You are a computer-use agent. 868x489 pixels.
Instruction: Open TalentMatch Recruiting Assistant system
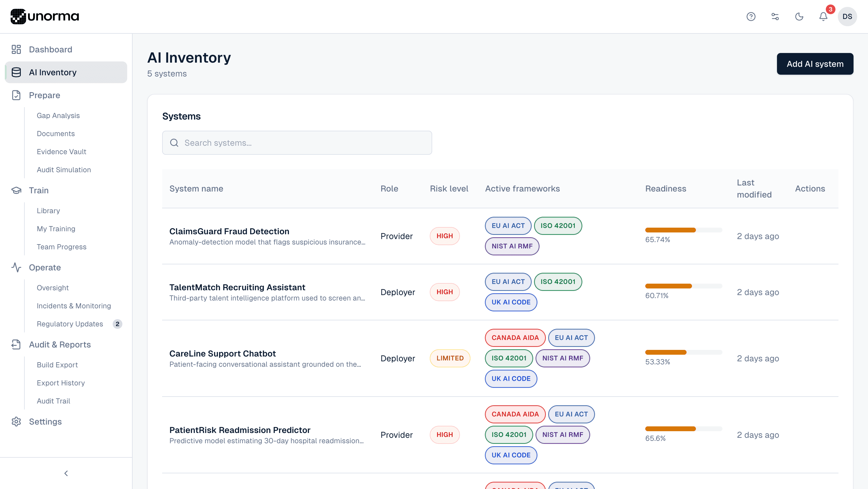tap(237, 288)
